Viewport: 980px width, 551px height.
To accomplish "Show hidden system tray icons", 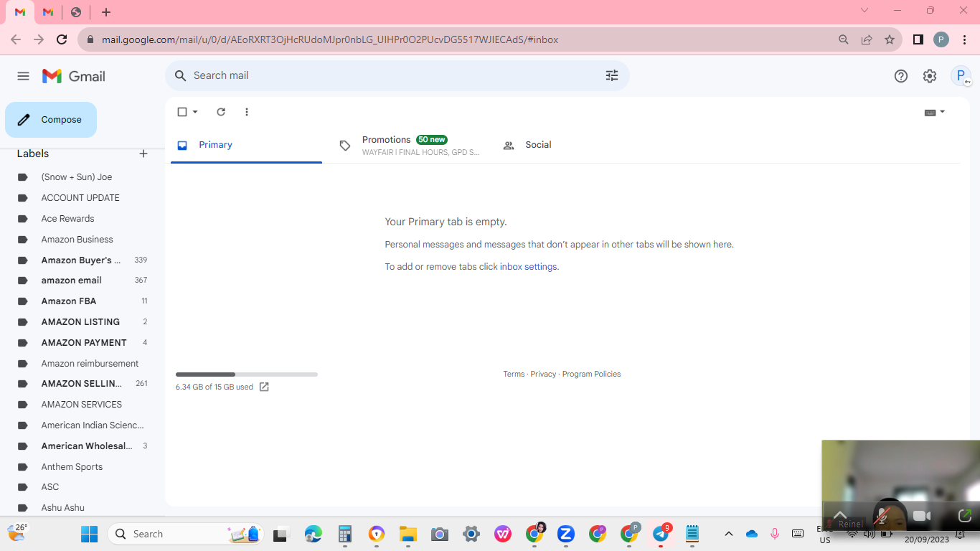I will (729, 534).
